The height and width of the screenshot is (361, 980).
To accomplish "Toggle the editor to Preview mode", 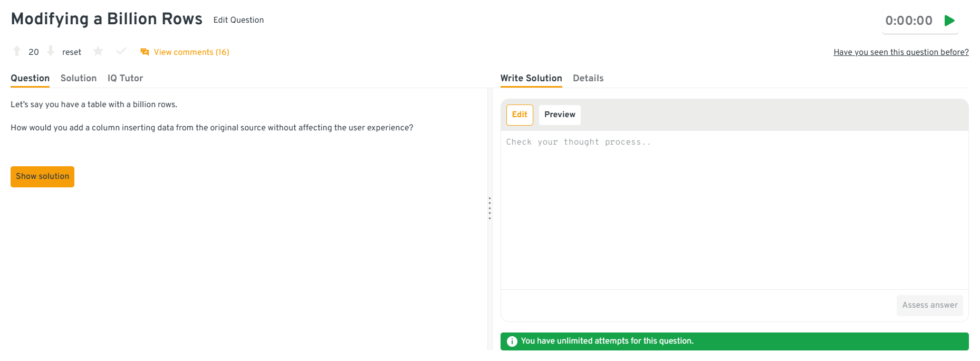I will pos(560,115).
